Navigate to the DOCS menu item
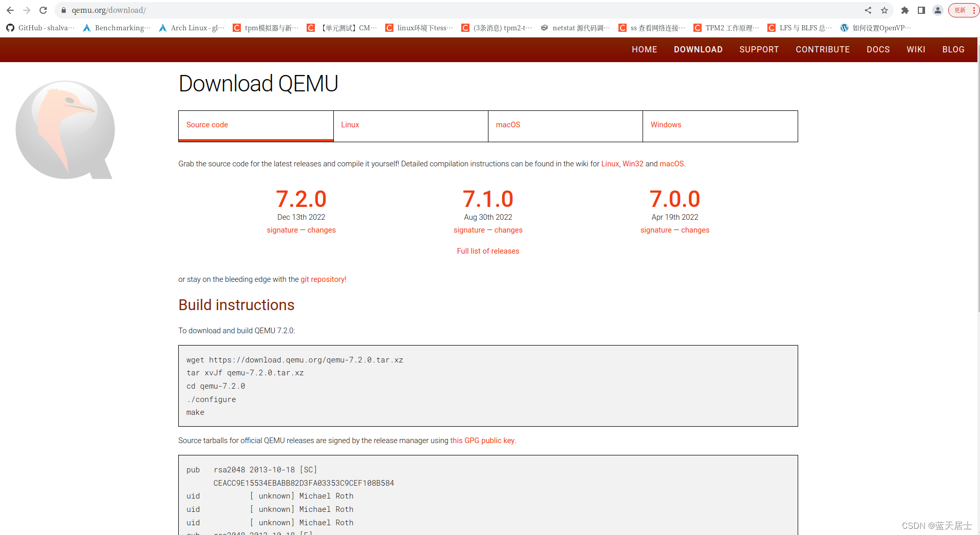This screenshot has width=980, height=535. click(878, 49)
